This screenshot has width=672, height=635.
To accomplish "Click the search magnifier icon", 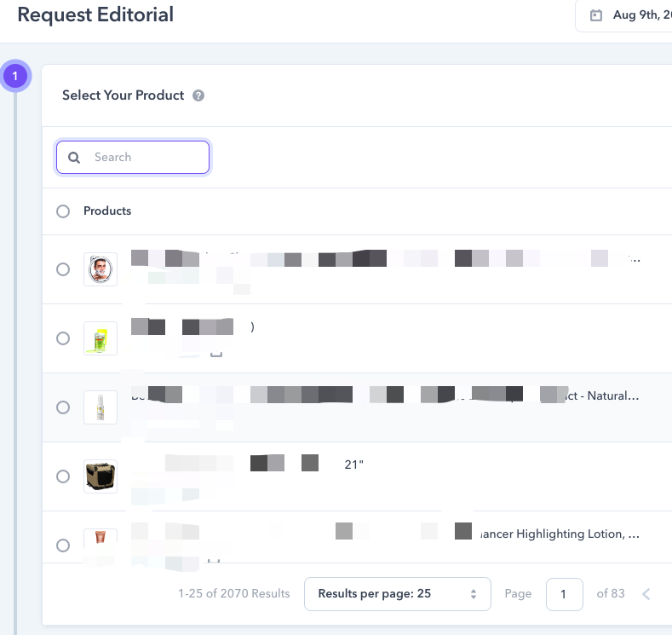I will click(74, 158).
